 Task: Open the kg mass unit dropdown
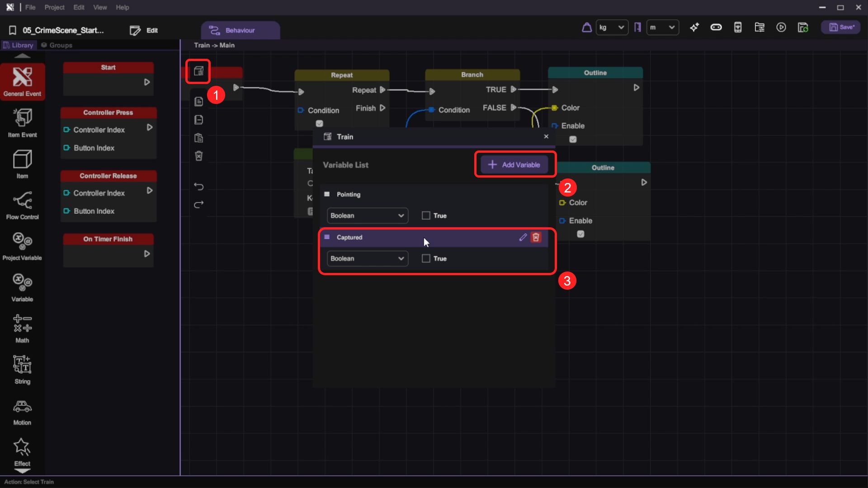611,28
